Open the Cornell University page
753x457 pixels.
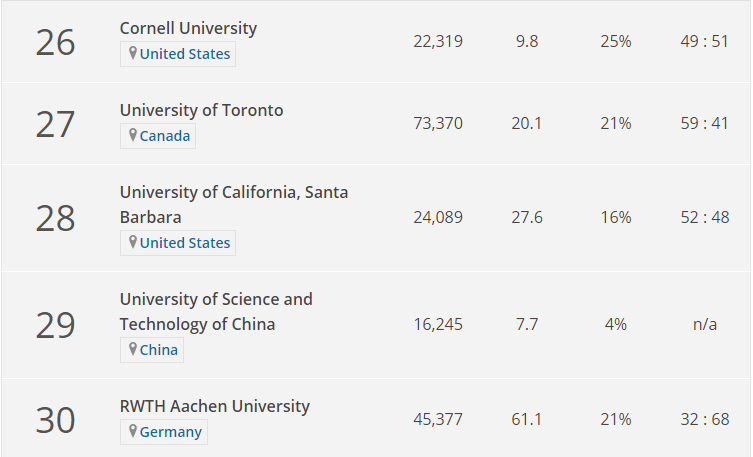point(188,28)
